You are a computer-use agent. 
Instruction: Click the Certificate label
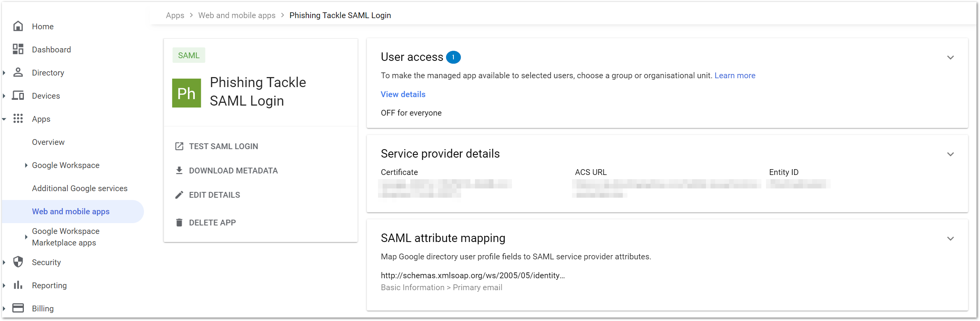pyautogui.click(x=399, y=172)
